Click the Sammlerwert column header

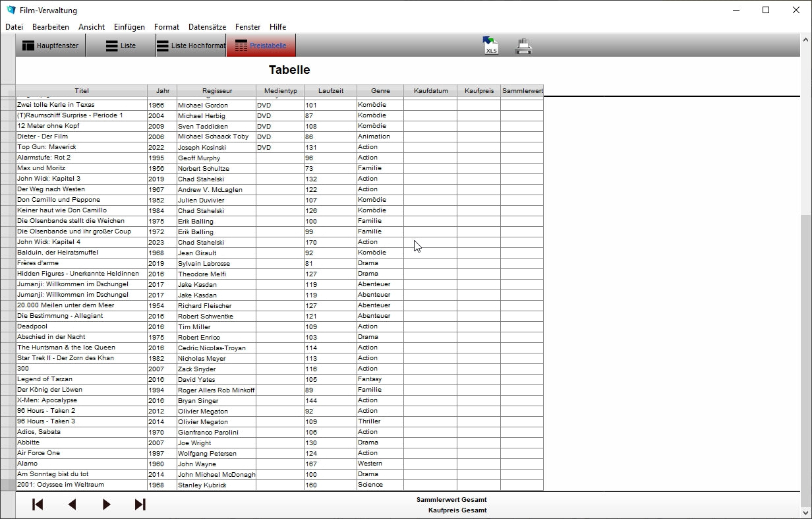click(x=522, y=91)
